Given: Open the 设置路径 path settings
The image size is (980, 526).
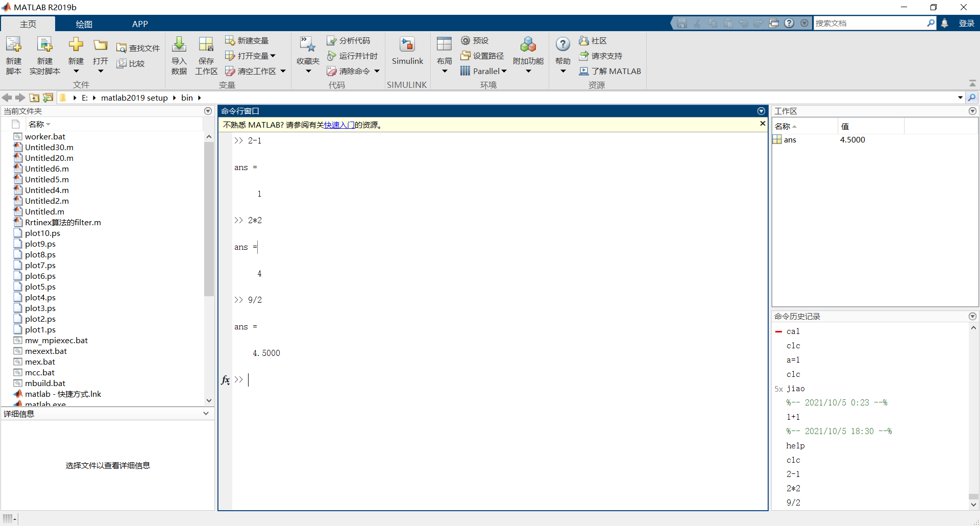Looking at the screenshot, I should pos(482,56).
